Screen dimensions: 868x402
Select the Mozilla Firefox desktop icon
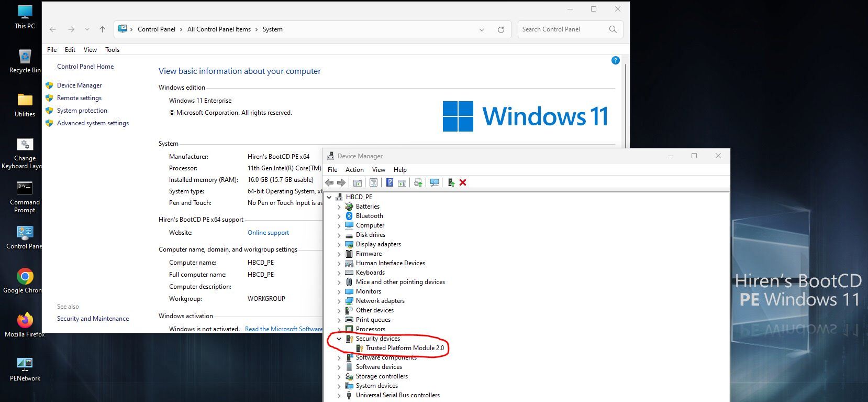pyautogui.click(x=25, y=325)
